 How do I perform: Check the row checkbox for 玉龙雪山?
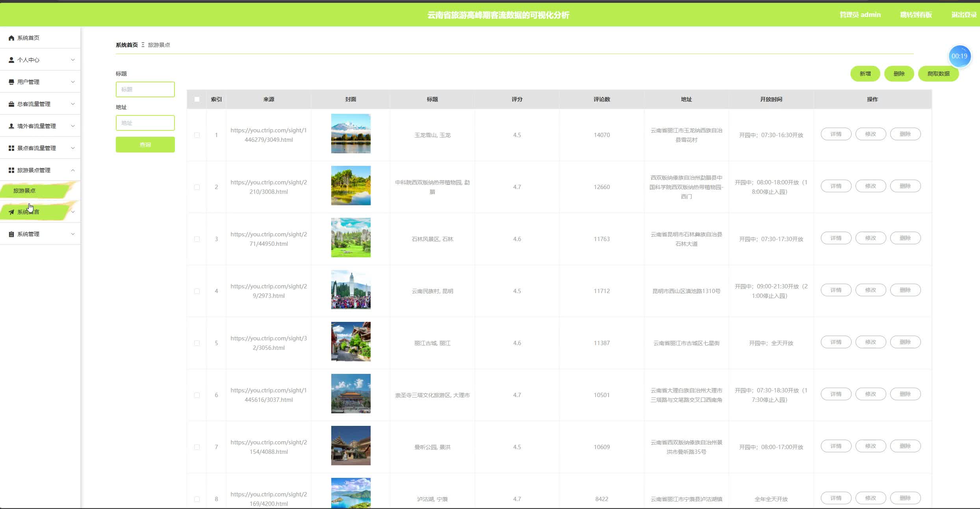tap(197, 135)
